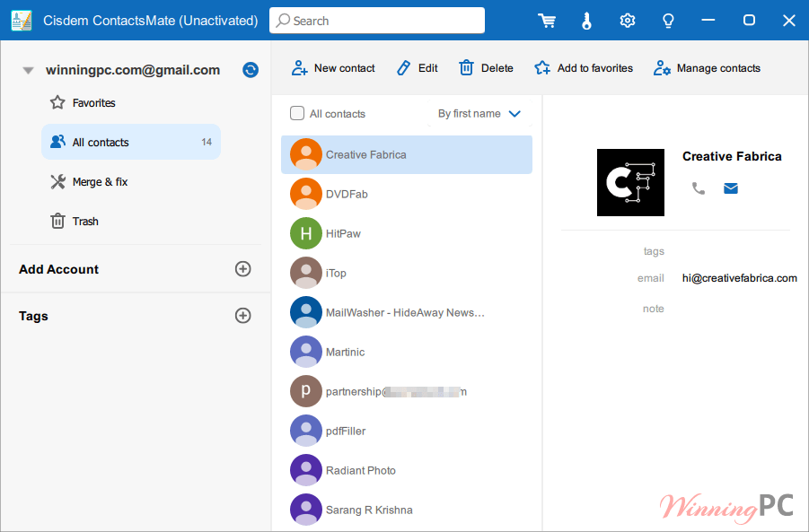Click the phone icon for Creative Fabrica
The image size is (809, 532).
coord(698,188)
